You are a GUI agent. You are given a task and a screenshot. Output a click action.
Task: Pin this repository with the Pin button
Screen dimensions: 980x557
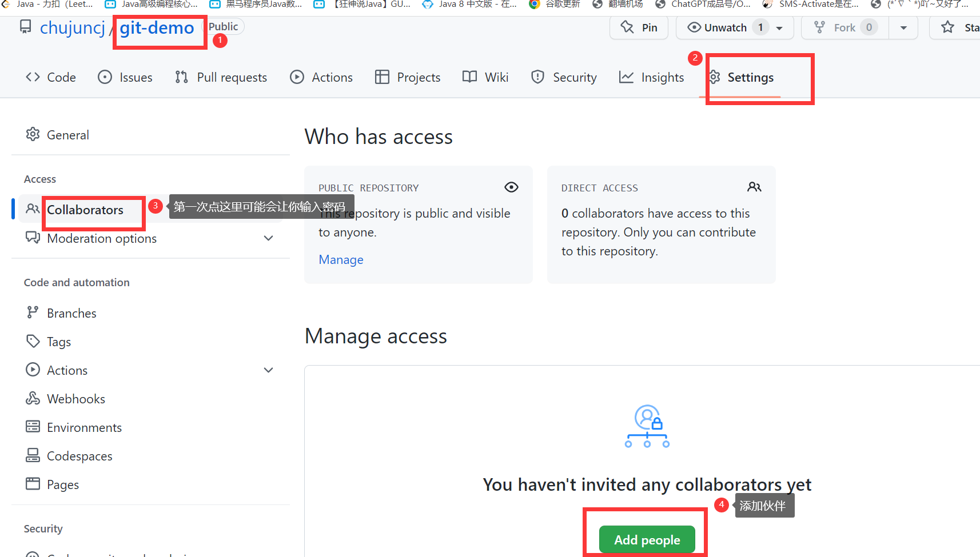[x=639, y=27]
